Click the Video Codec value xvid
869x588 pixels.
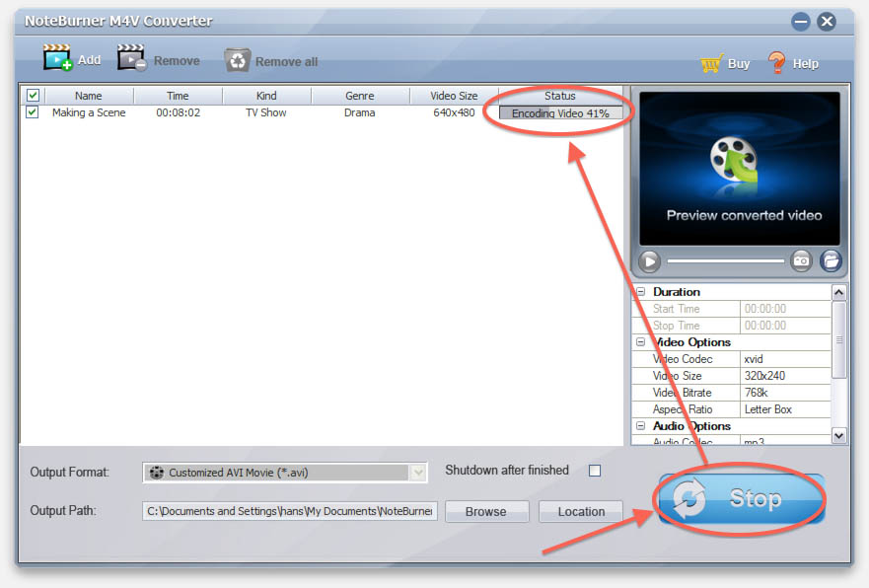pos(785,359)
